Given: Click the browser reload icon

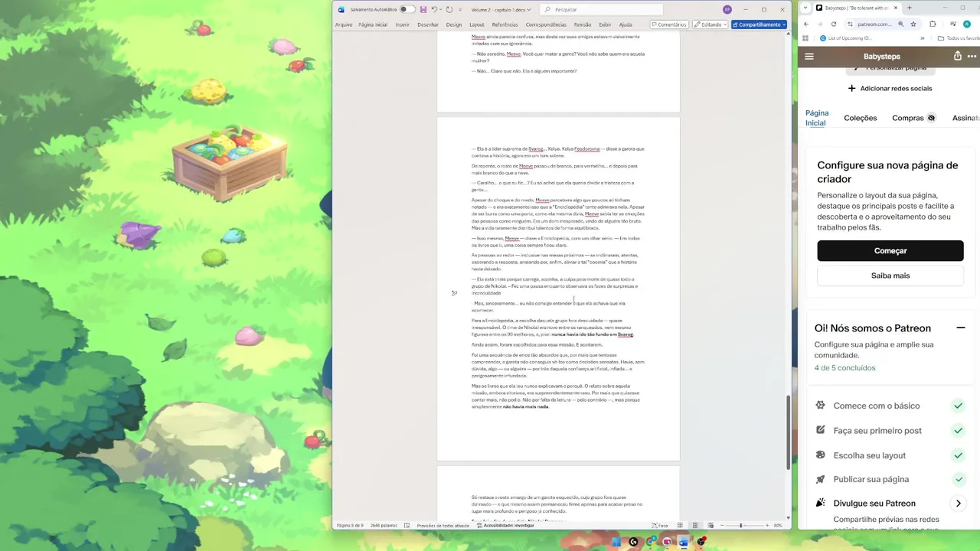Looking at the screenshot, I should [x=834, y=24].
